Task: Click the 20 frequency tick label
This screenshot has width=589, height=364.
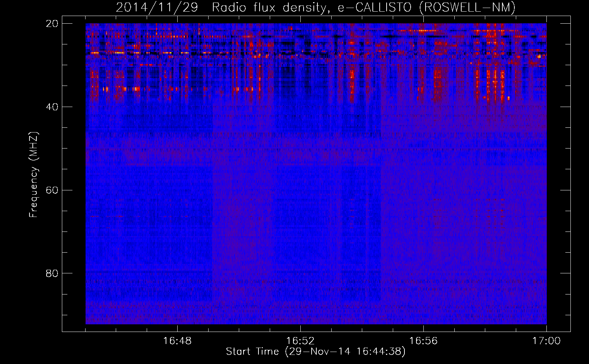Action: tap(52, 24)
